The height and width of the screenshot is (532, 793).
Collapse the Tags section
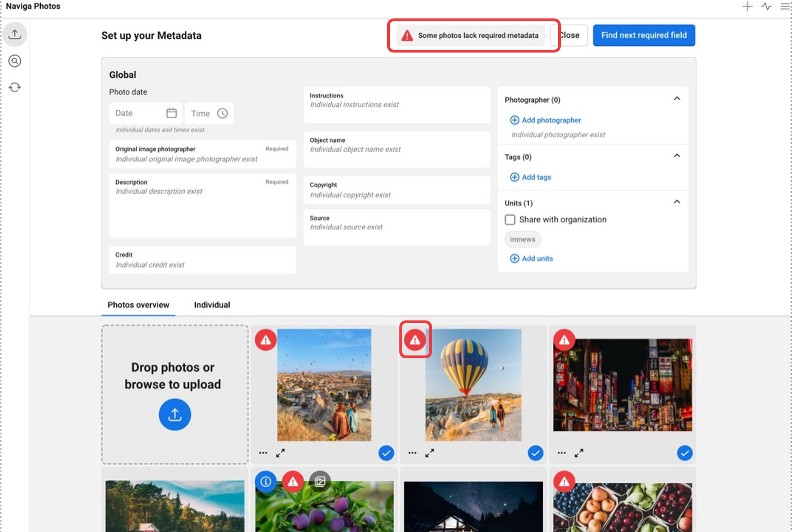(x=677, y=156)
